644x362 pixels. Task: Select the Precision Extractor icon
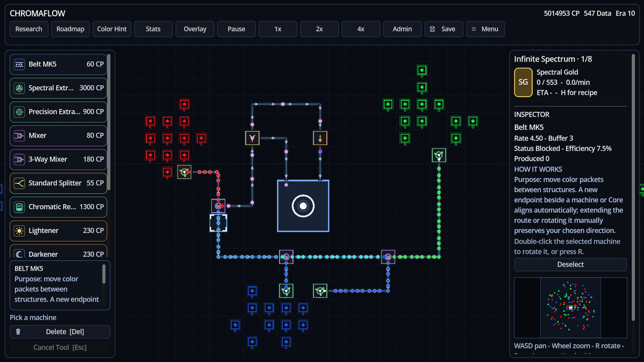19,112
